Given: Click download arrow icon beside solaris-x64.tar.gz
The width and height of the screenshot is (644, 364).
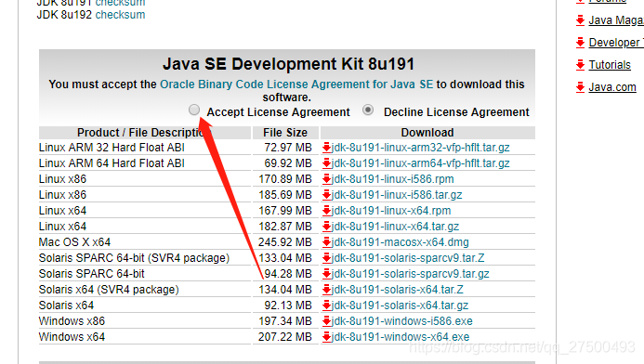Looking at the screenshot, I should click(x=327, y=305).
